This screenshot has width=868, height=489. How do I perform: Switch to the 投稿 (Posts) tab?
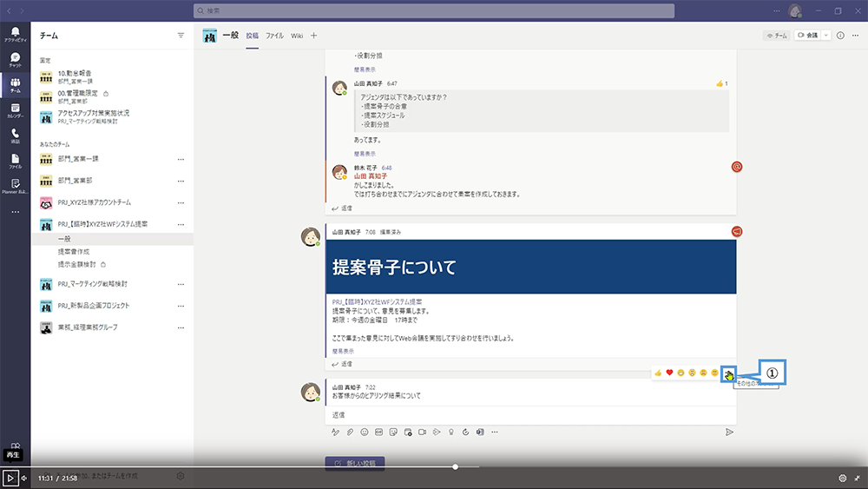tap(253, 36)
